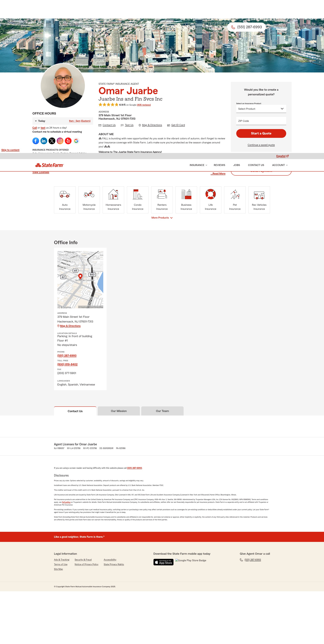Select the Pet Insurance icon card
Screen dimensions: 324x644
coord(235,200)
